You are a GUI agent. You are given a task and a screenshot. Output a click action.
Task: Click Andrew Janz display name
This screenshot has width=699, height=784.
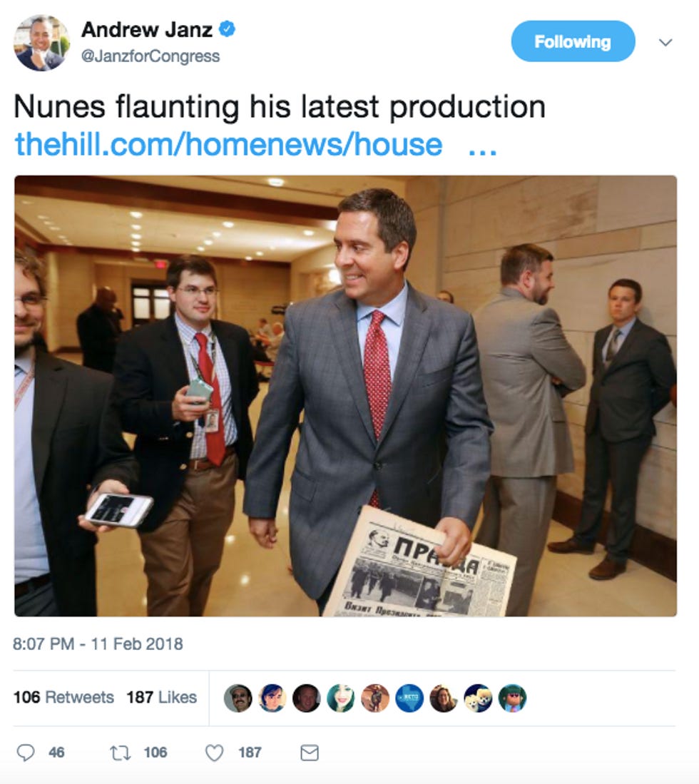point(147,29)
